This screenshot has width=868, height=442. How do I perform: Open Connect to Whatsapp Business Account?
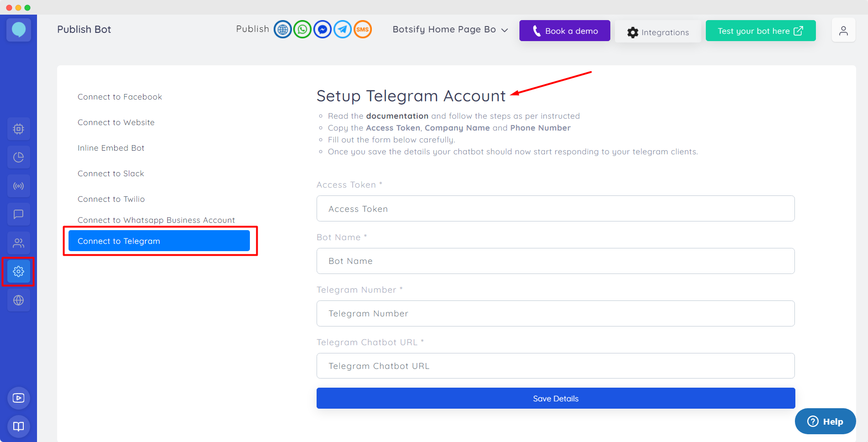(156, 220)
